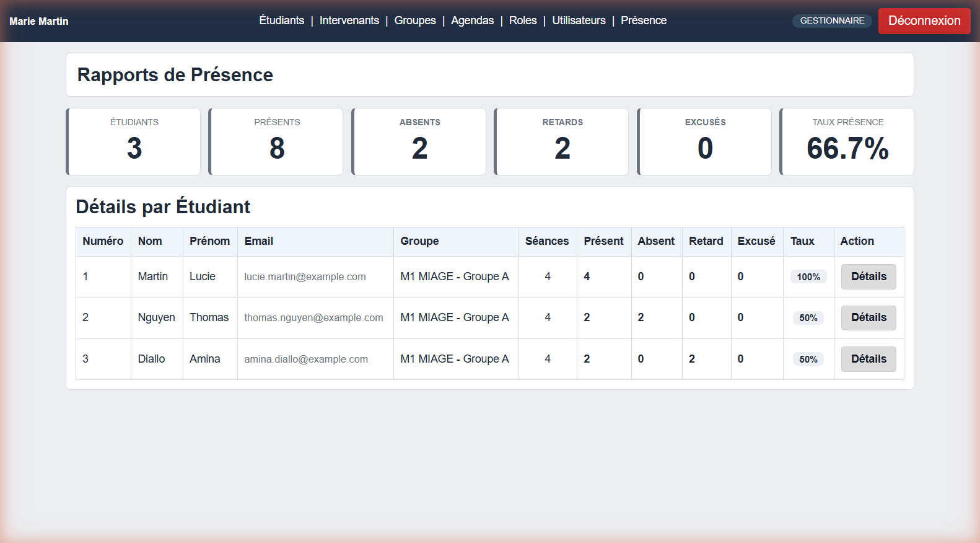Click email amina.diallo@example.com
980x543 pixels.
tap(306, 360)
